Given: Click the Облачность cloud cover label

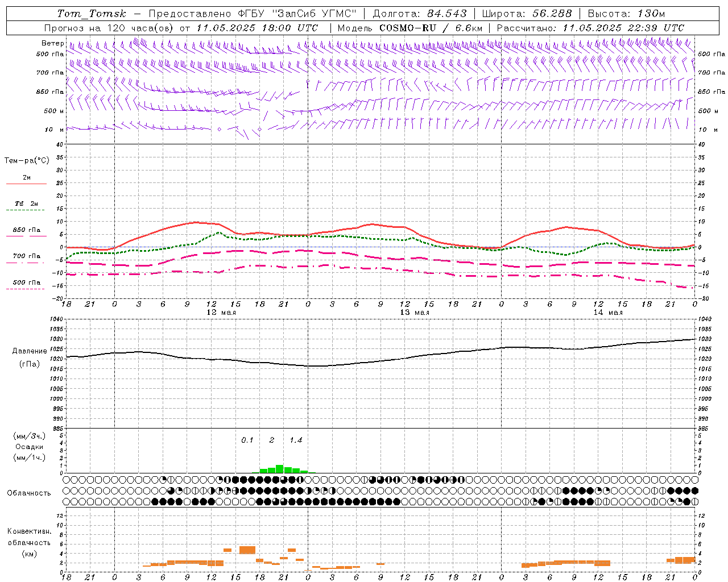Looking at the screenshot, I should tap(29, 493).
